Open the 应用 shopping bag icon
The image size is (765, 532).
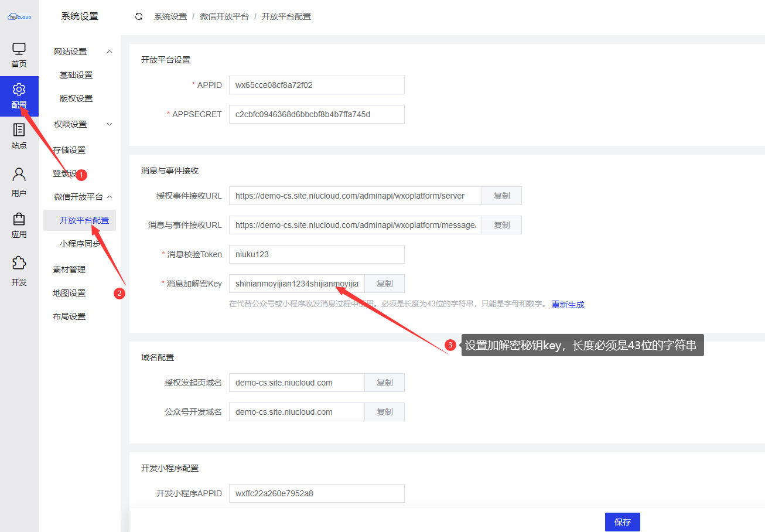tap(19, 220)
